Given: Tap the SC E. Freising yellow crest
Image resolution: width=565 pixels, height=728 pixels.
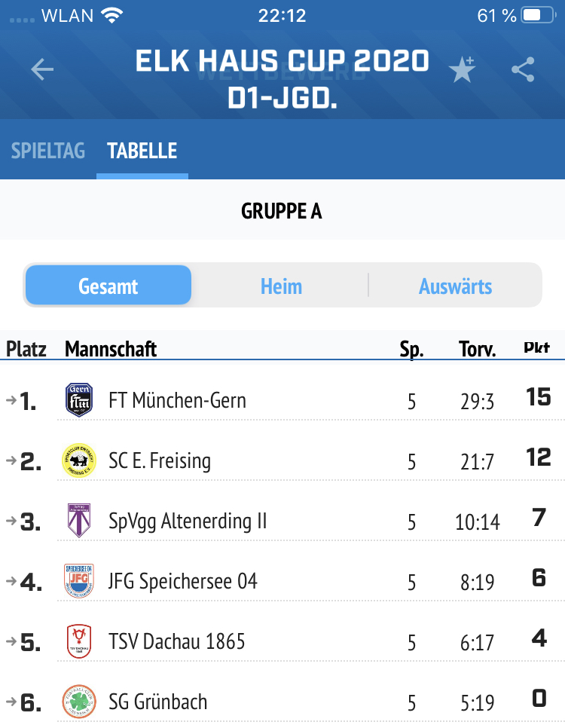Looking at the screenshot, I should coord(79,460).
